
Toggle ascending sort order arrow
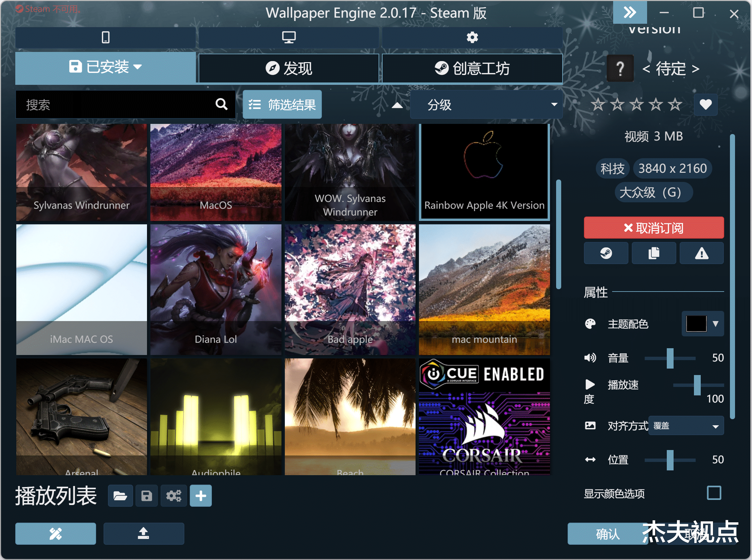(x=397, y=105)
